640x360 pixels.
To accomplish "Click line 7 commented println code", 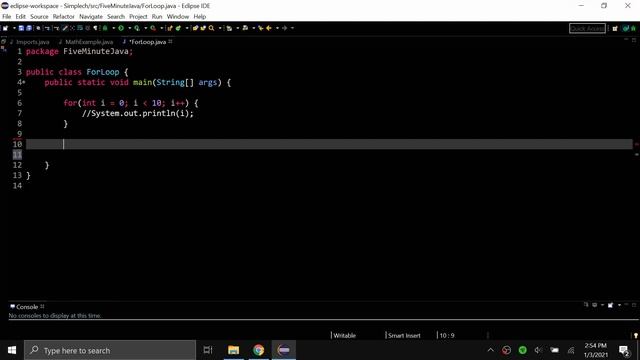I will 138,113.
